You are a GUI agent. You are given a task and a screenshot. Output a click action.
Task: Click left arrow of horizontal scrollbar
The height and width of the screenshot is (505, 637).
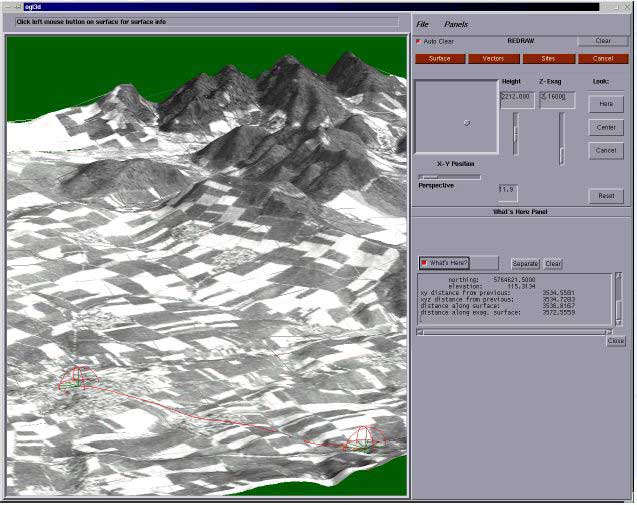[420, 332]
